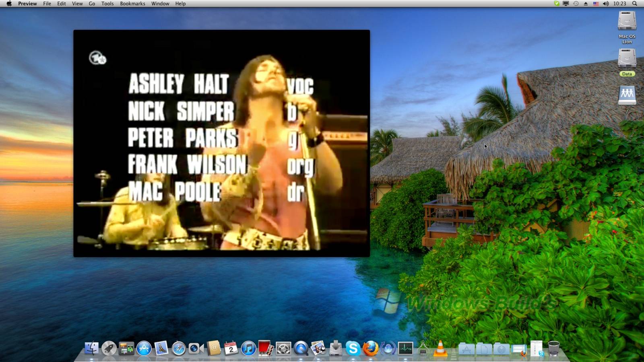Open Finder from the Dock
644x362 pixels.
[91, 348]
